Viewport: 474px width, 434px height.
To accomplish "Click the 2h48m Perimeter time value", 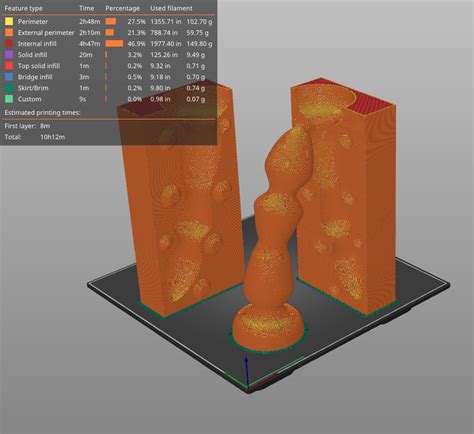I will pos(89,22).
